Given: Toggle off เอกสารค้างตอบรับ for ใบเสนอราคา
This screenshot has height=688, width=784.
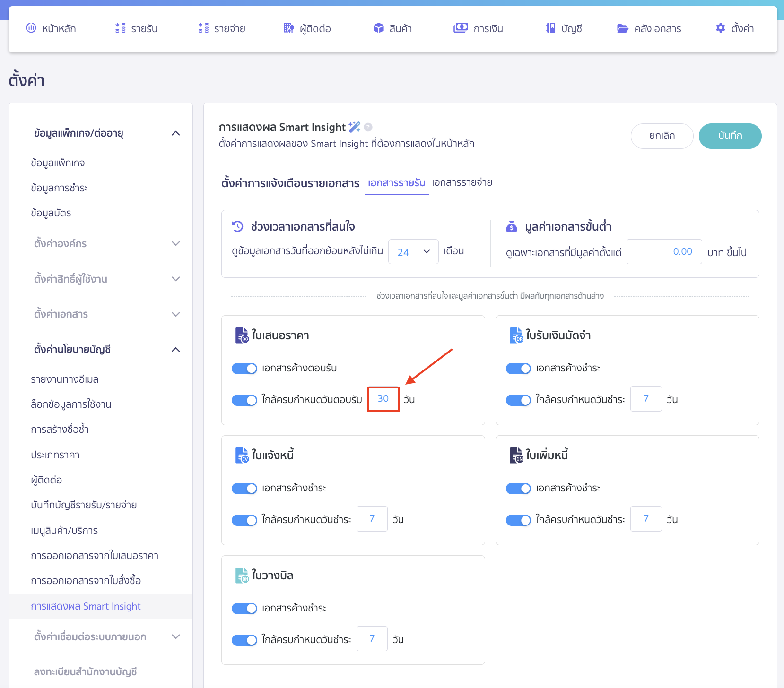Looking at the screenshot, I should 244,369.
